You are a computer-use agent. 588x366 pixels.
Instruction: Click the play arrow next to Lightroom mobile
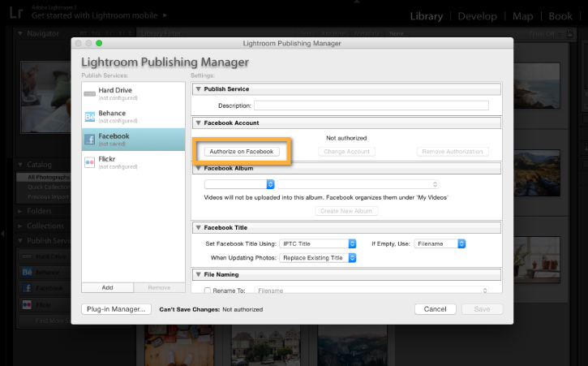(165, 15)
